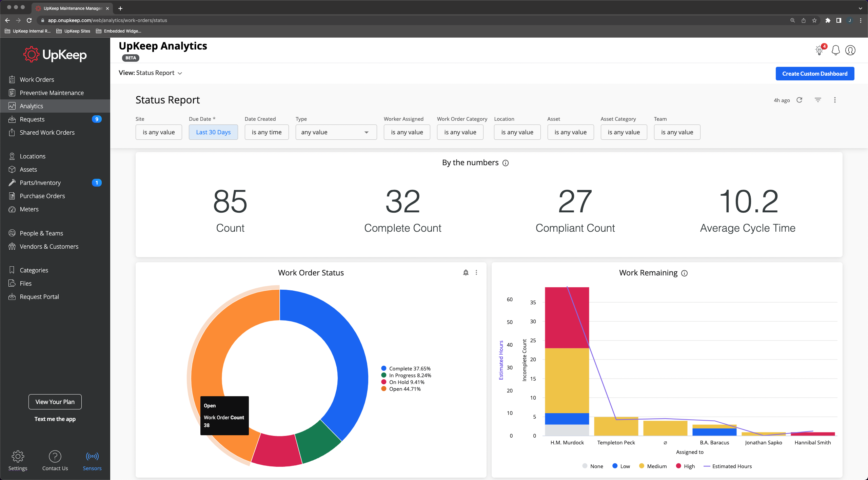Viewport: 868px width, 480px height.
Task: Go to Work Orders in sidebar
Action: (37, 79)
